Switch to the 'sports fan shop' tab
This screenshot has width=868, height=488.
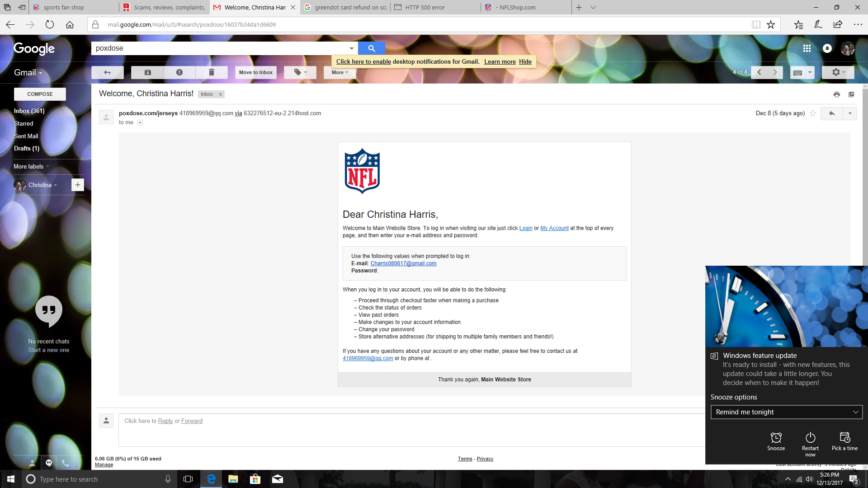[74, 7]
